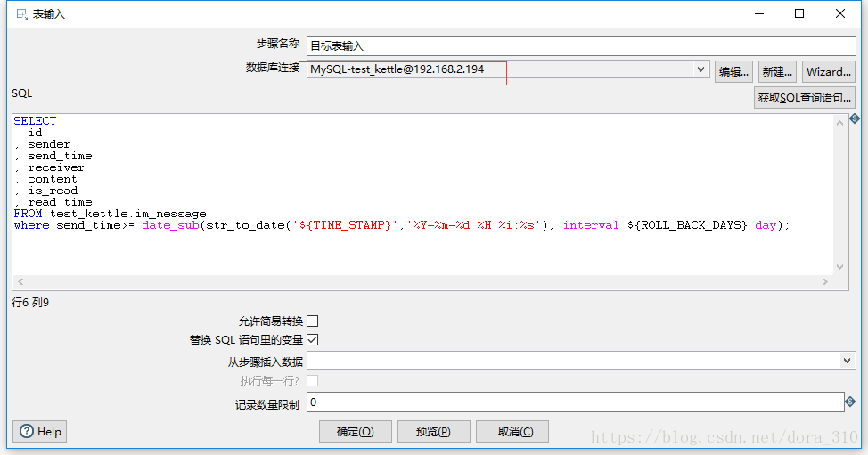Close the 表输入 dialog window

click(x=840, y=14)
